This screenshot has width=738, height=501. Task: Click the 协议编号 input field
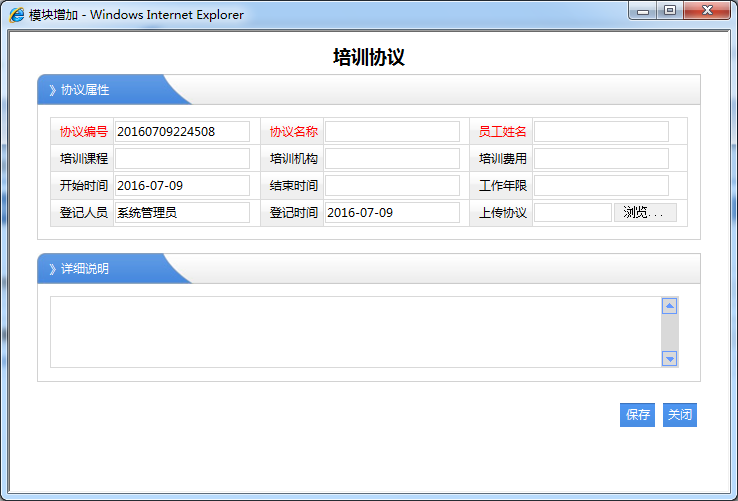(x=182, y=132)
